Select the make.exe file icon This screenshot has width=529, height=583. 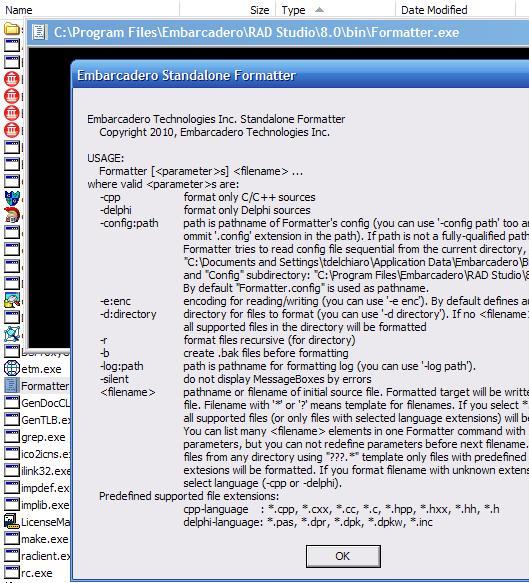12,538
